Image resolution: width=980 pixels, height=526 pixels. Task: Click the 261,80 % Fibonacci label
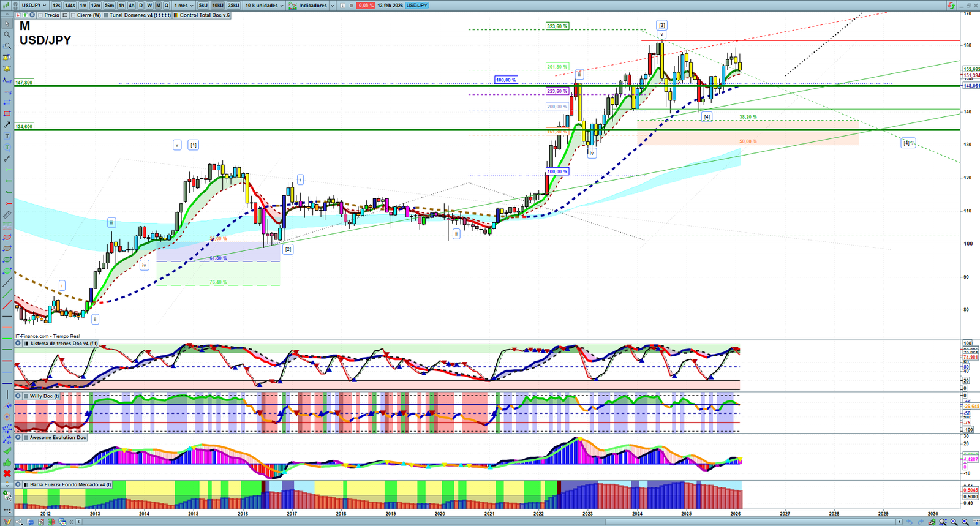tap(557, 67)
